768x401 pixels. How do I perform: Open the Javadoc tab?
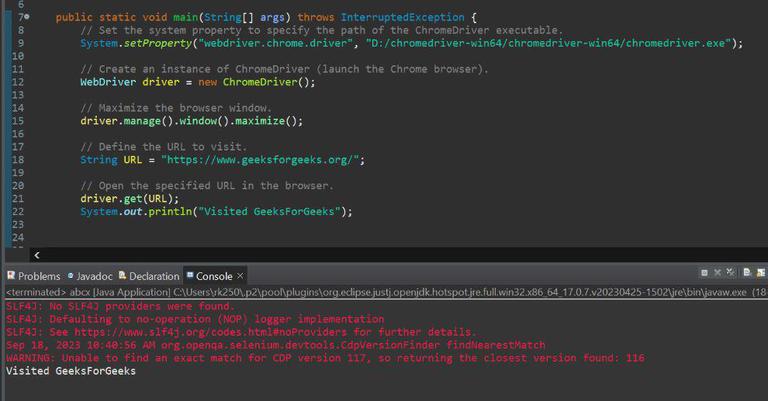click(90, 276)
